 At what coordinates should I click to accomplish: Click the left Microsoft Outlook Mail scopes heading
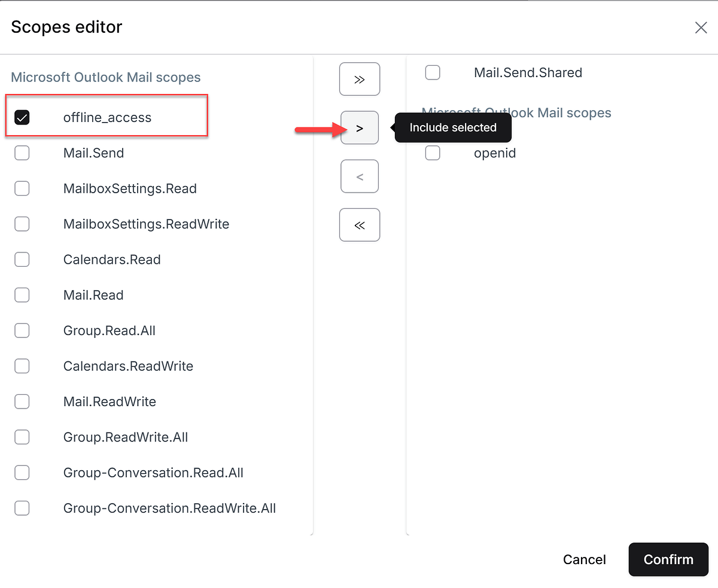[106, 77]
